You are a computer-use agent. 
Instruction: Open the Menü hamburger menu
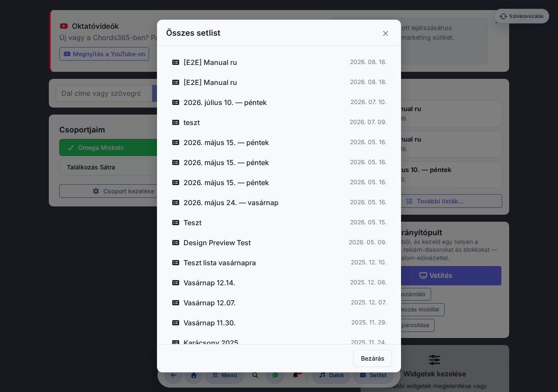224,375
